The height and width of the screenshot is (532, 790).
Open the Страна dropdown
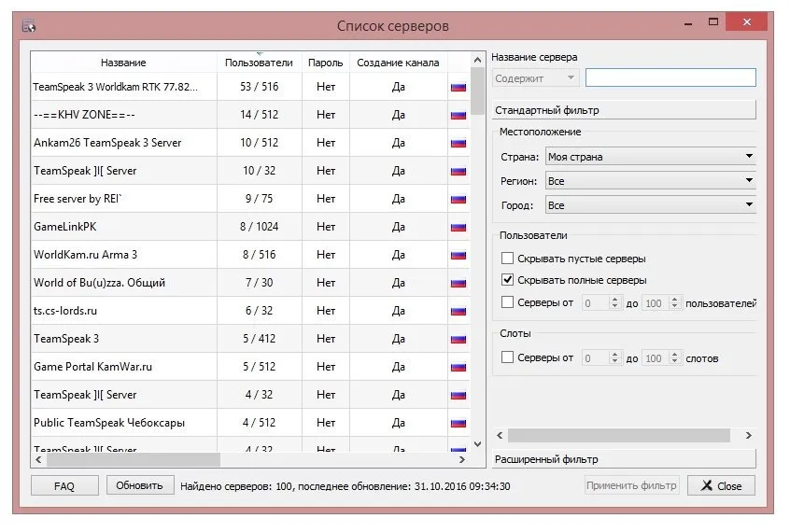coord(651,156)
